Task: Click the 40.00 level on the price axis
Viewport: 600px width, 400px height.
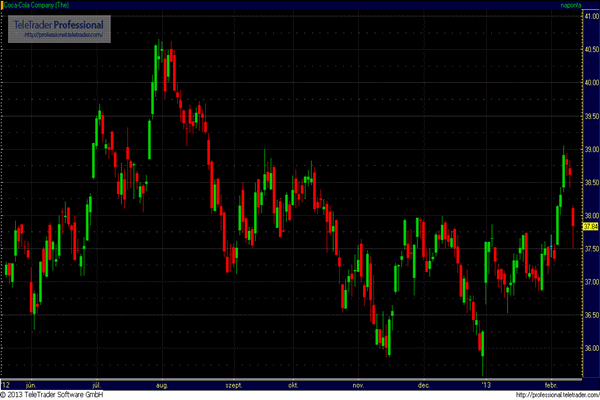Action: click(x=589, y=82)
